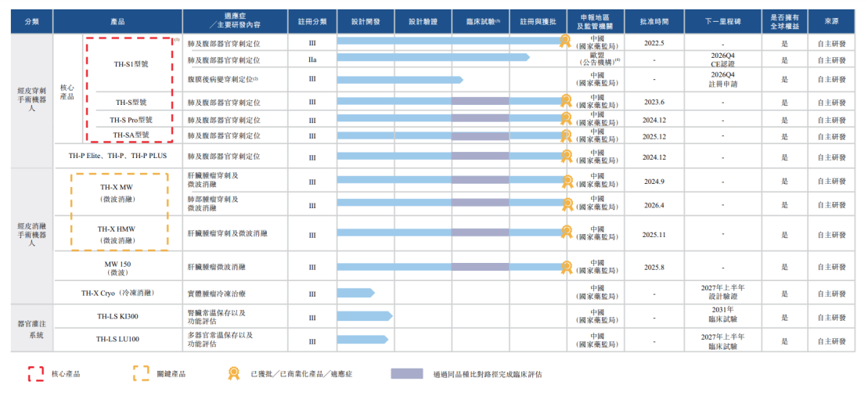Select the TH-S Pro型號 product cell
Screen dimensions: 868x396
131,119
